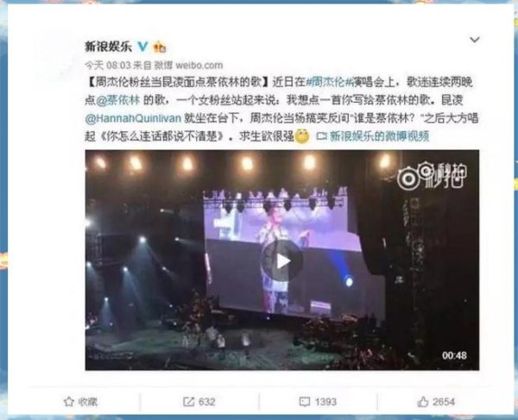Click the weibo.com source link
This screenshot has height=420, width=518.
pos(199,66)
